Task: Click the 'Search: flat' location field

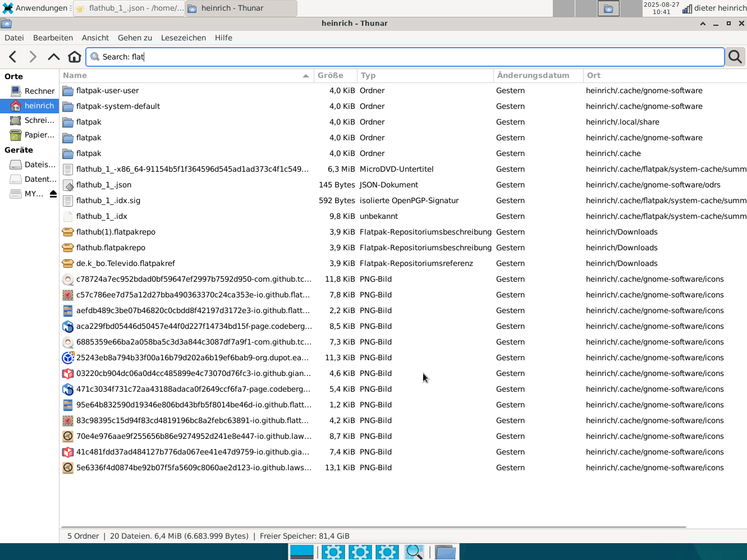Action: [x=405, y=57]
